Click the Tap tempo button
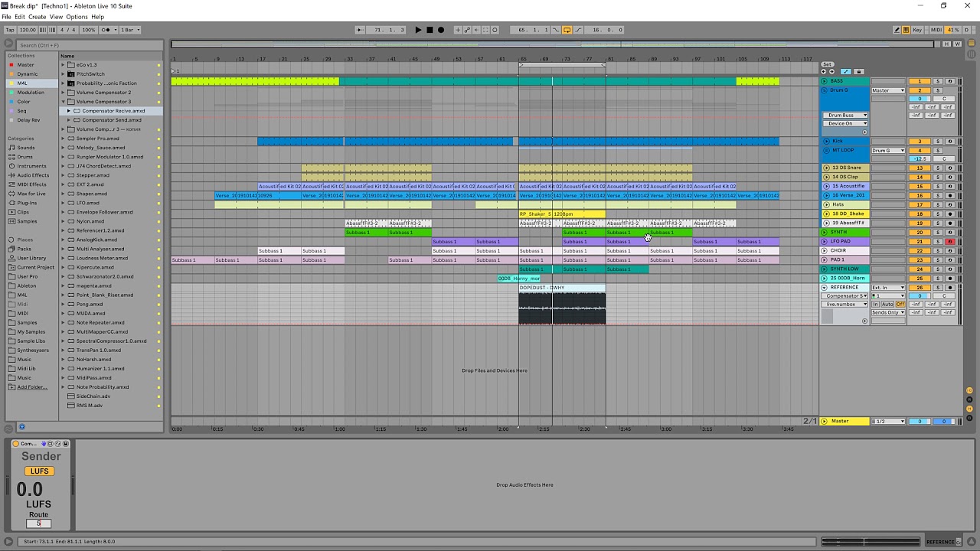The width and height of the screenshot is (980, 551). [x=9, y=30]
